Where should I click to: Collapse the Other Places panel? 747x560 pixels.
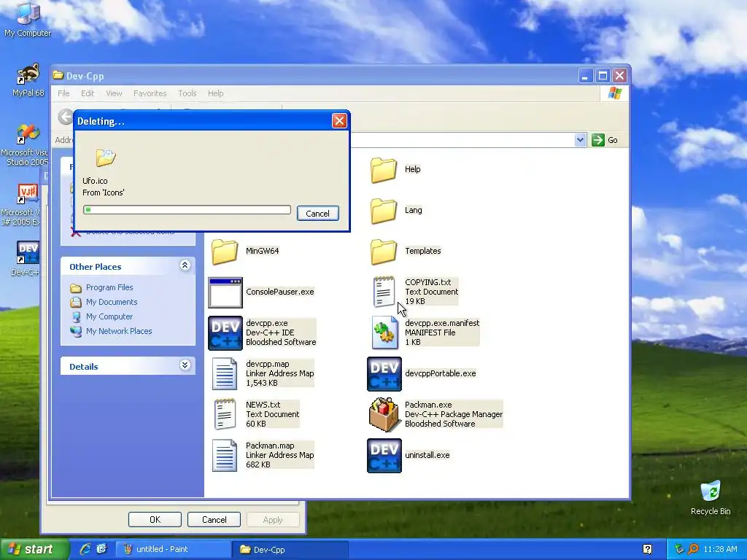pyautogui.click(x=185, y=265)
